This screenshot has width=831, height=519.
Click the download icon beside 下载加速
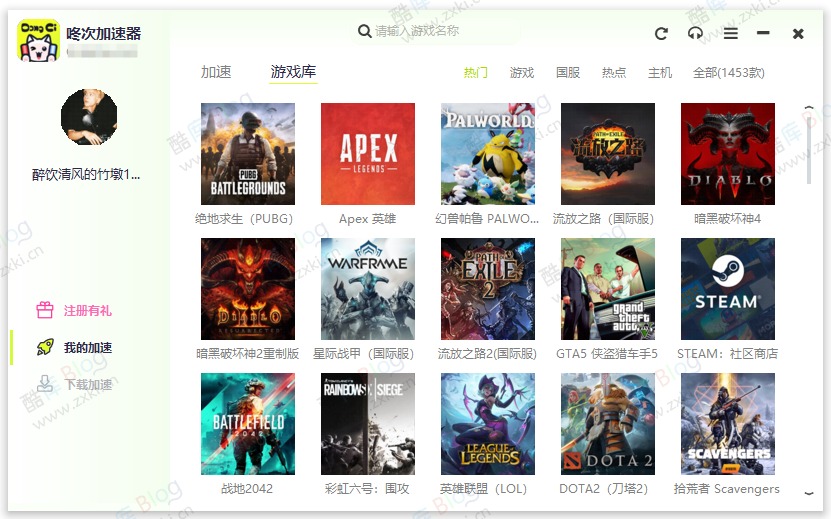45,383
